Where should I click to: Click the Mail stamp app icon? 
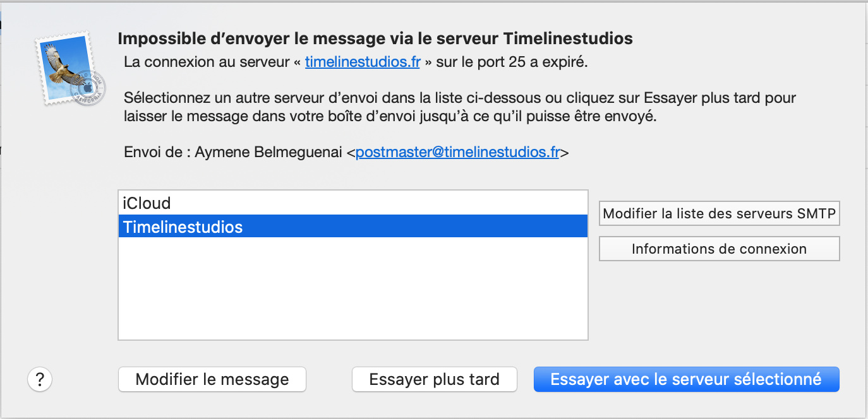[71, 69]
